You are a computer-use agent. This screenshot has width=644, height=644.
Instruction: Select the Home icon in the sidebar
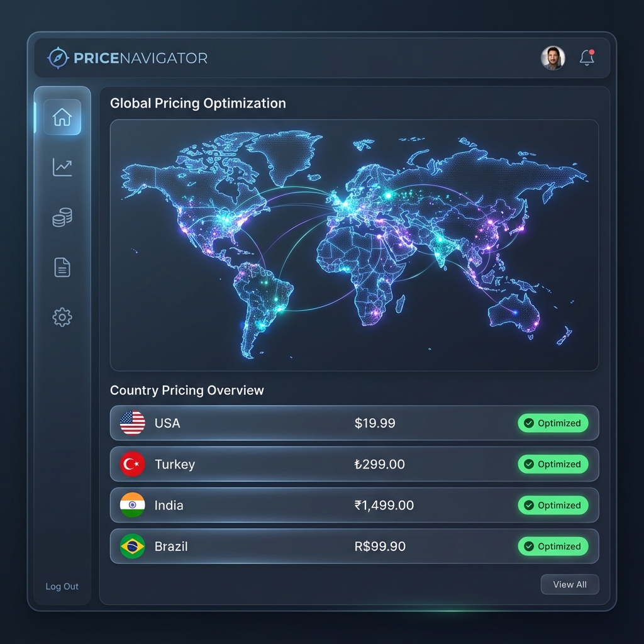tap(62, 116)
